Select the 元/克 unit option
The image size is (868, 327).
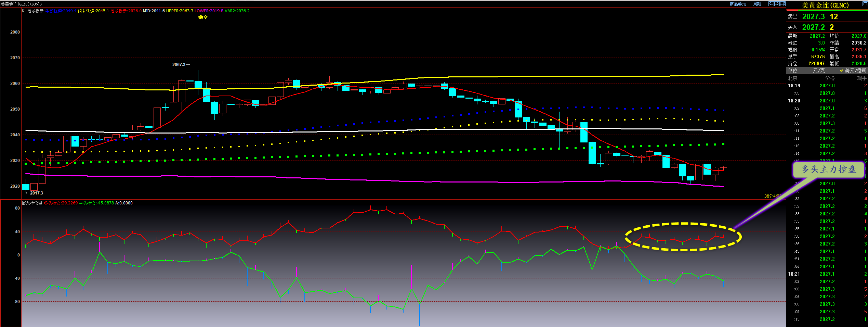(x=818, y=71)
